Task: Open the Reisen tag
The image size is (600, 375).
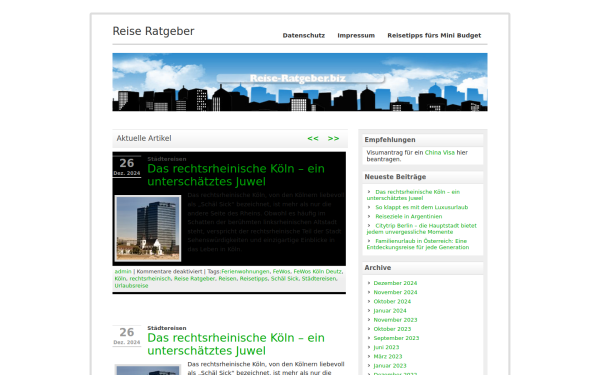Action: pos(227,279)
